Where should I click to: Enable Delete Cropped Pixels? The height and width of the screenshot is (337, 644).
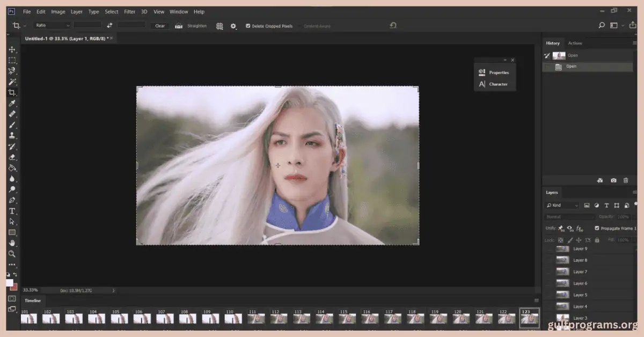[x=248, y=25]
